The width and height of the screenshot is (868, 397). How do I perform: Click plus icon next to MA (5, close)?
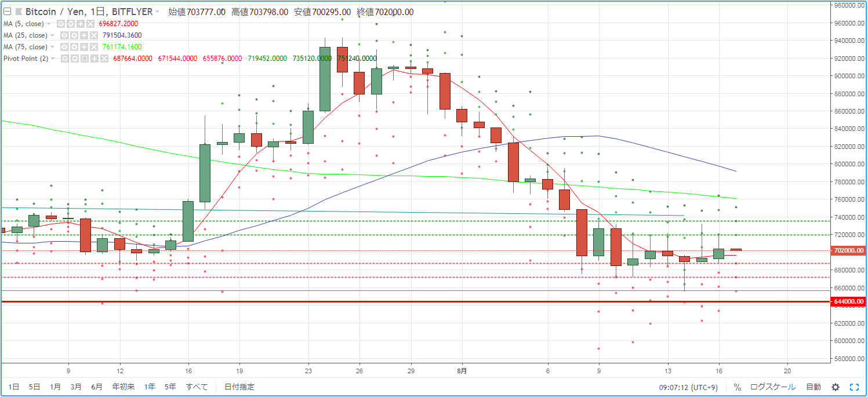(x=81, y=24)
